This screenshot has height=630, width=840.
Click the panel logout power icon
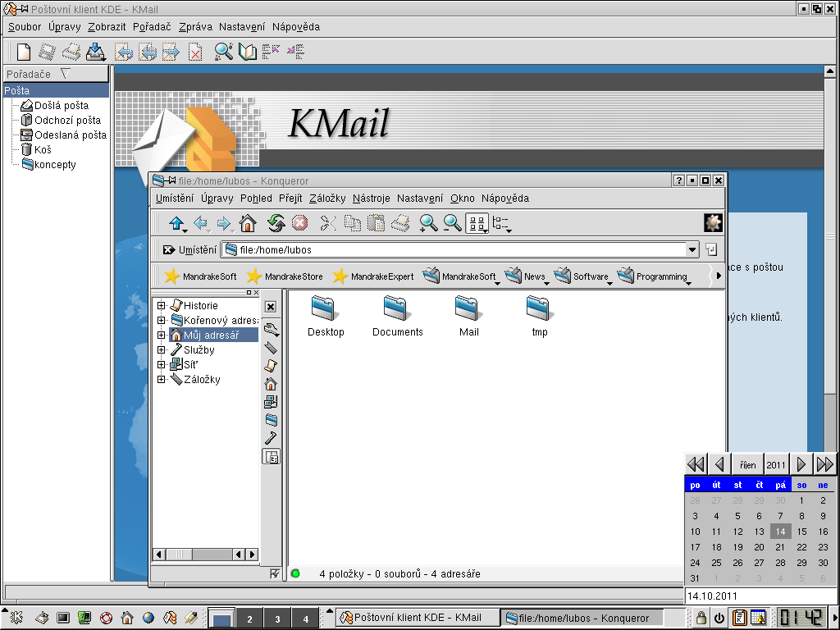coord(719,619)
